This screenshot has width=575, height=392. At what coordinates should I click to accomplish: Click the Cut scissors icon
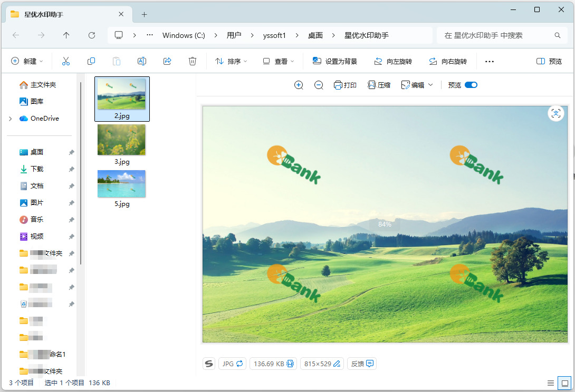pos(65,61)
